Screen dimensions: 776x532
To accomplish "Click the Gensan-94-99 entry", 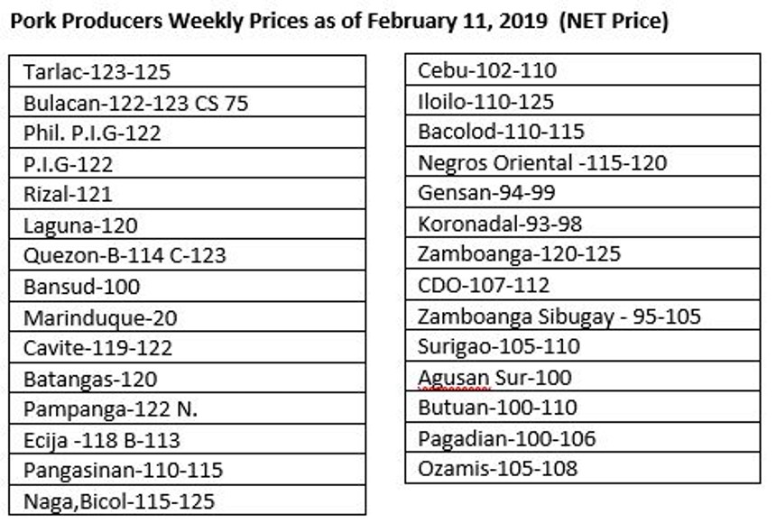I will (486, 193).
